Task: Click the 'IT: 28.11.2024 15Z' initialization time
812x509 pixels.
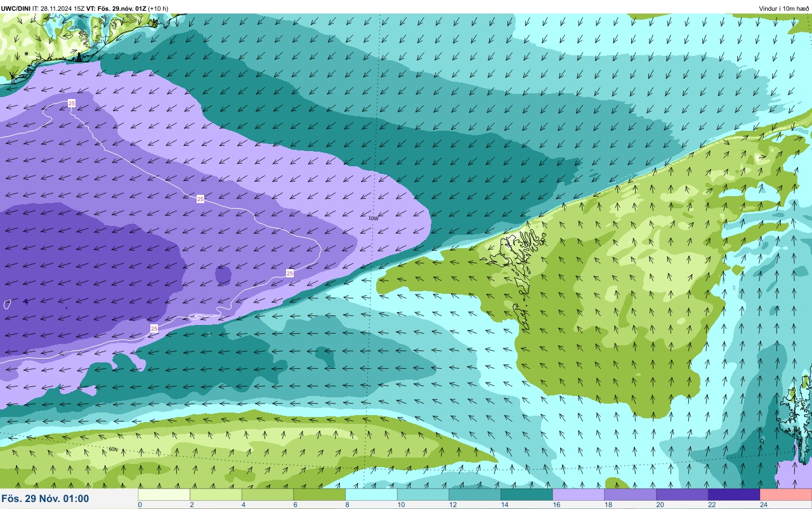Action: click(58, 8)
